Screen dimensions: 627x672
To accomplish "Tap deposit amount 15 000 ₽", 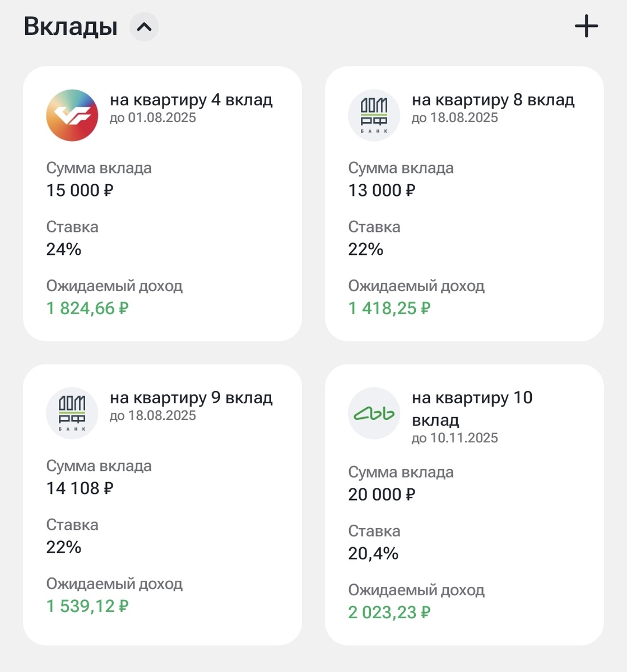I will [80, 190].
